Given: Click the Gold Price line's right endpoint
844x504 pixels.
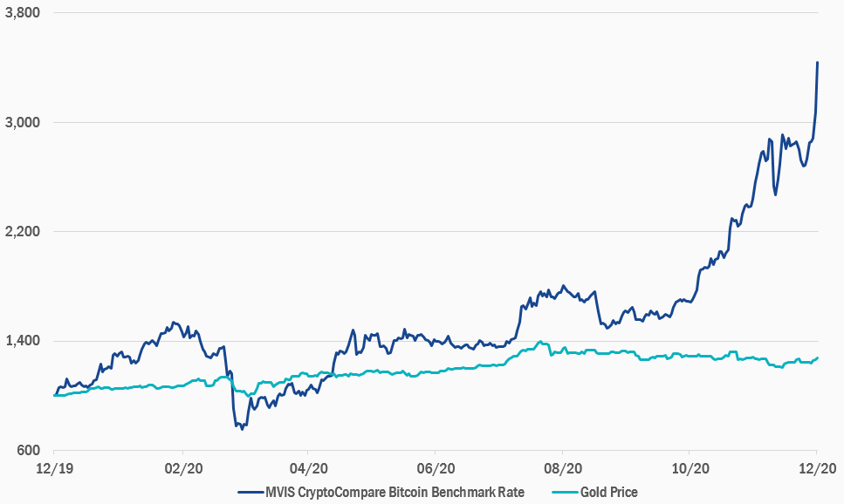Looking at the screenshot, I should (817, 358).
